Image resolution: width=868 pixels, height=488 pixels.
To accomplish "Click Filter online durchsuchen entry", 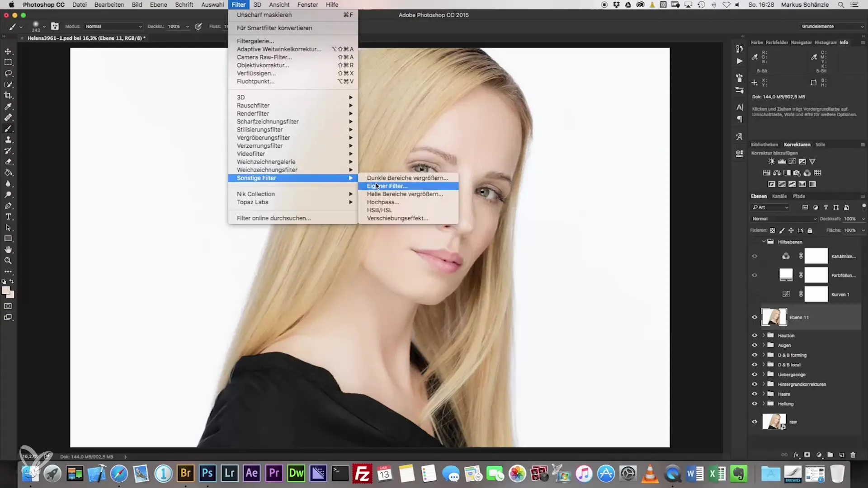I will (x=274, y=218).
